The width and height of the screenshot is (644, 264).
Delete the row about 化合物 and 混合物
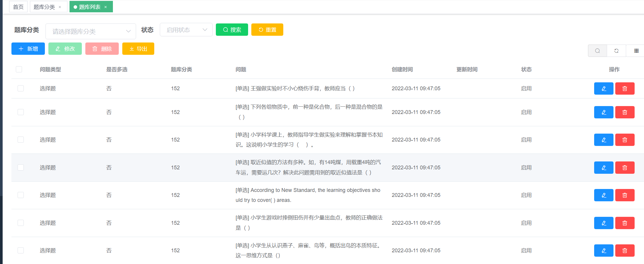coord(625,112)
